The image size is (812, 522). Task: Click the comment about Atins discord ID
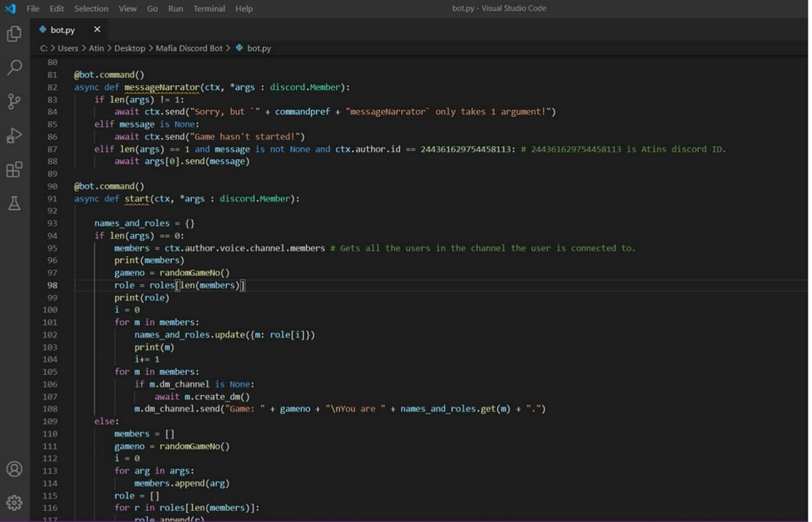(623, 149)
